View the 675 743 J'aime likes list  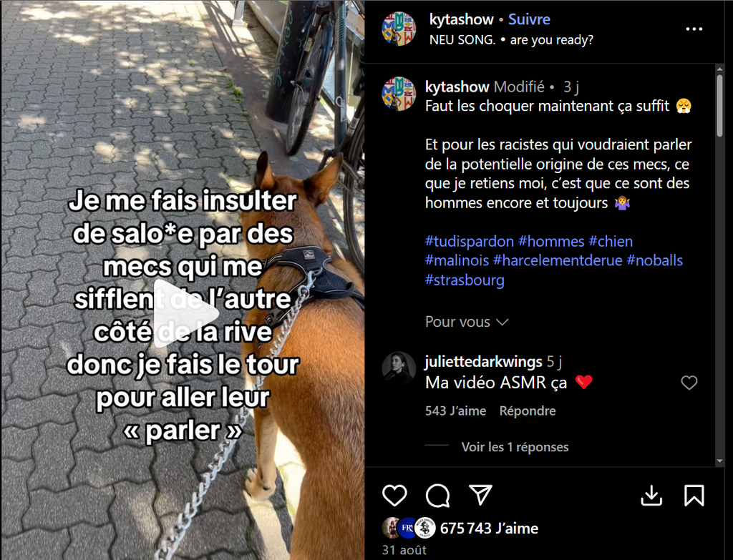[x=489, y=529]
